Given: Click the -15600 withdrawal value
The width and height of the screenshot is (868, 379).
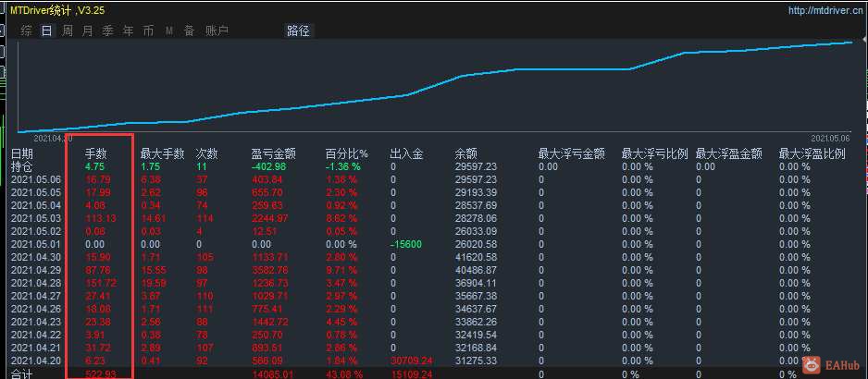Looking at the screenshot, I should pos(406,245).
